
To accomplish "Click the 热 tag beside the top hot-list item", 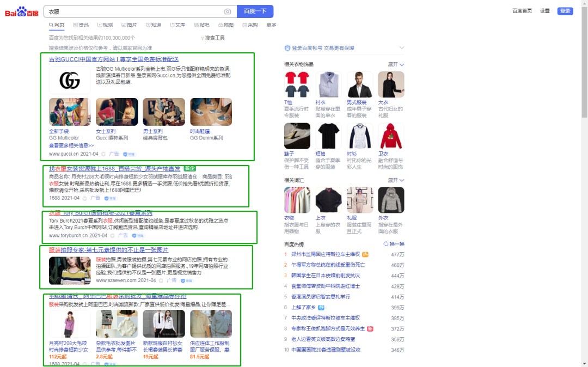I will (x=365, y=254).
